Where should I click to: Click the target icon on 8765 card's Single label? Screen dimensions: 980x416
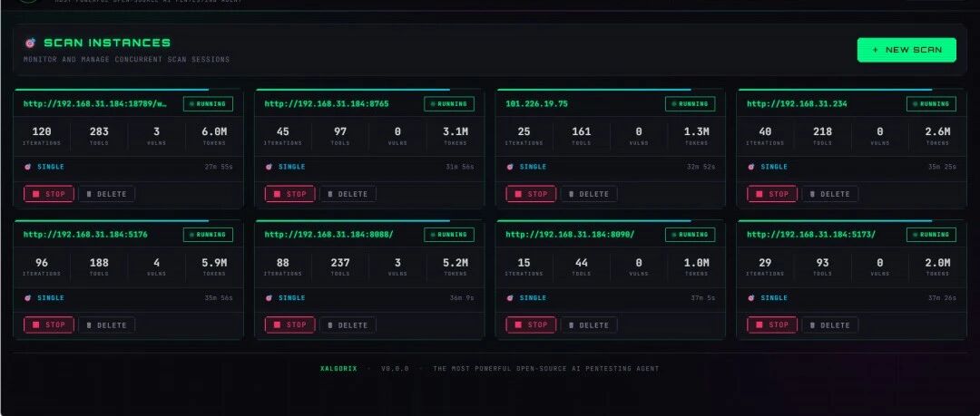coord(269,167)
